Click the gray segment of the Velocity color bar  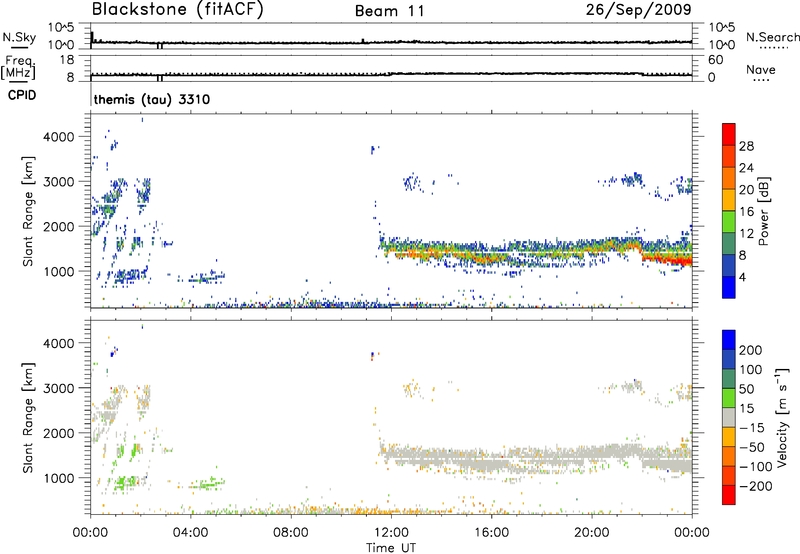click(x=729, y=417)
